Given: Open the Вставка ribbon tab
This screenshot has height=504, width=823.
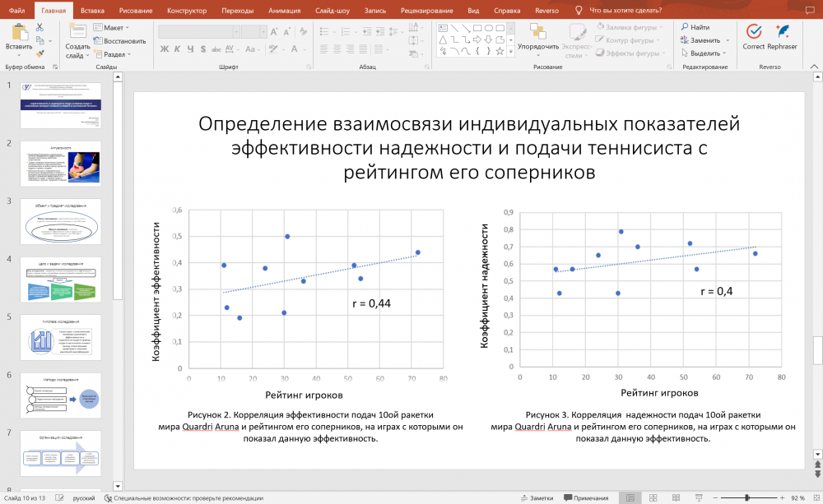Looking at the screenshot, I should 93,9.
